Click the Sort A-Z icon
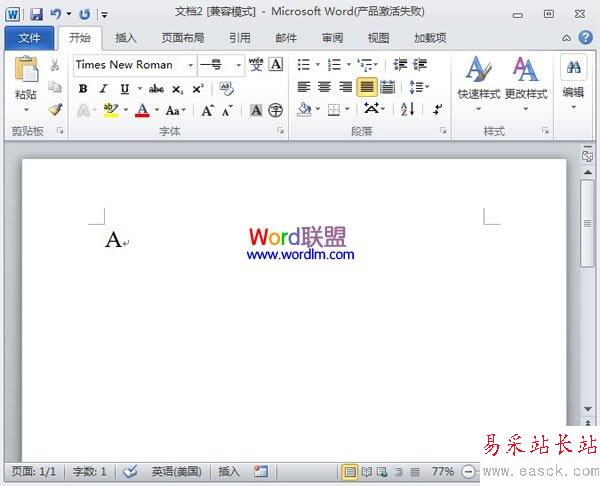Screen dimensions: 600x486 click(x=408, y=109)
